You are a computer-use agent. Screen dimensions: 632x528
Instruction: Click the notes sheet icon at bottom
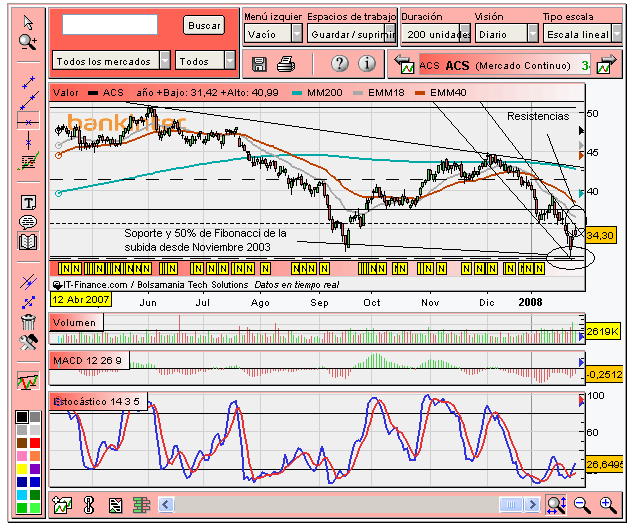[115, 505]
